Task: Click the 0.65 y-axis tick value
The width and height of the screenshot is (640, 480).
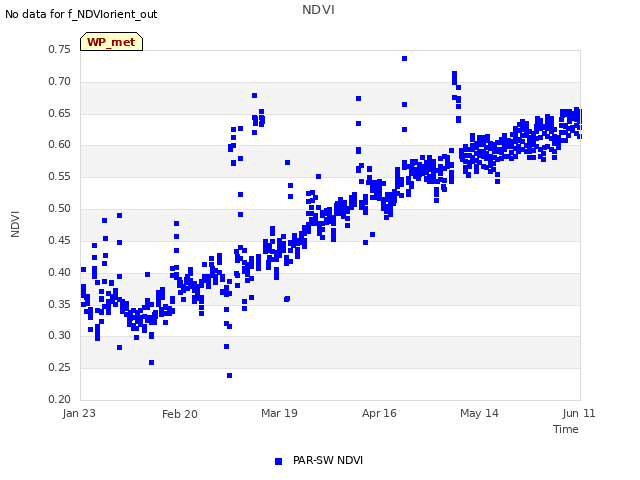Action: pyautogui.click(x=60, y=113)
